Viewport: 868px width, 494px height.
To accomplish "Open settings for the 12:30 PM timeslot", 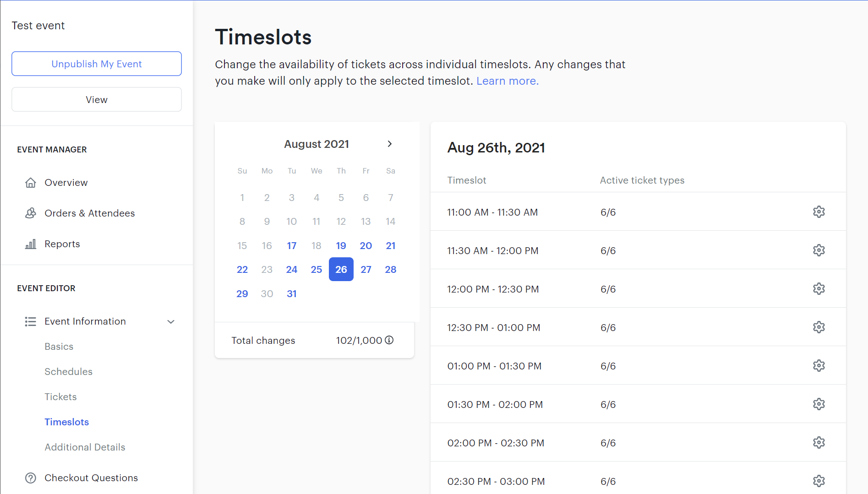I will 819,327.
